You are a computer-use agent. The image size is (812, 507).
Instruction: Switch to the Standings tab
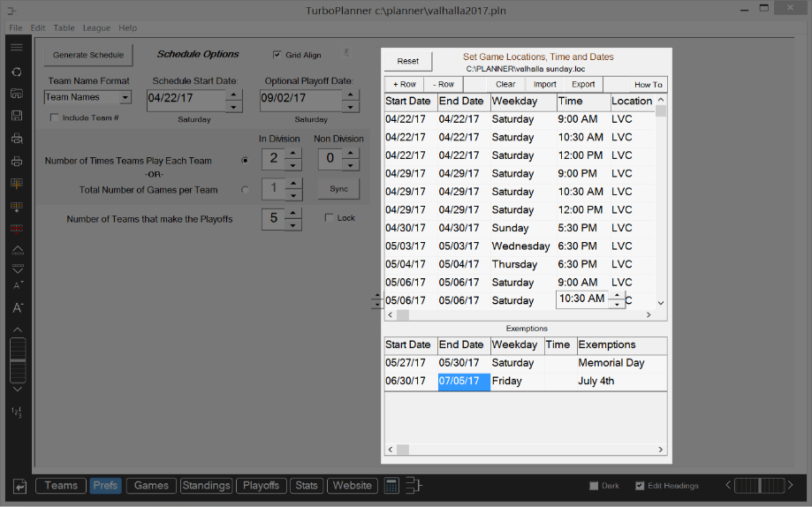tap(206, 486)
